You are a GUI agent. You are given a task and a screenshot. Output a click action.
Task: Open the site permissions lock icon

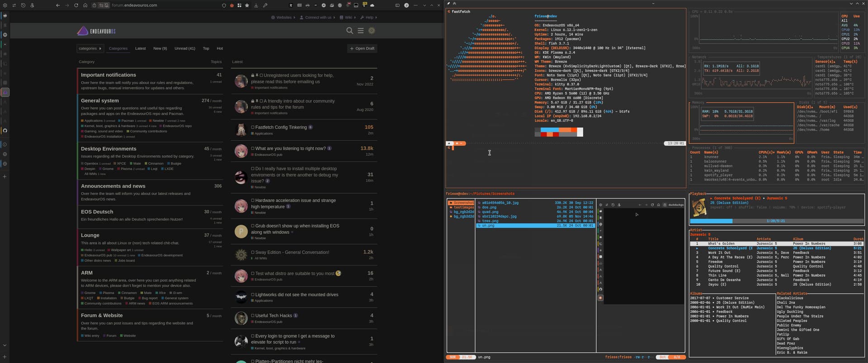[x=94, y=5]
